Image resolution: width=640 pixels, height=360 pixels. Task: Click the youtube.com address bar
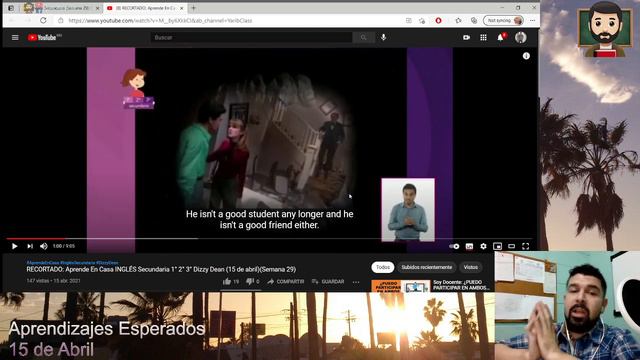pyautogui.click(x=229, y=20)
